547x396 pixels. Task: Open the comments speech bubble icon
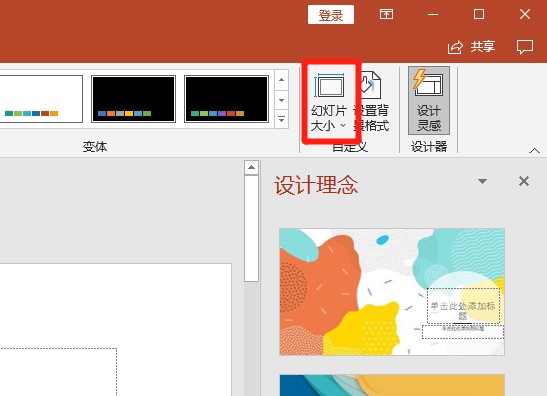(x=525, y=47)
